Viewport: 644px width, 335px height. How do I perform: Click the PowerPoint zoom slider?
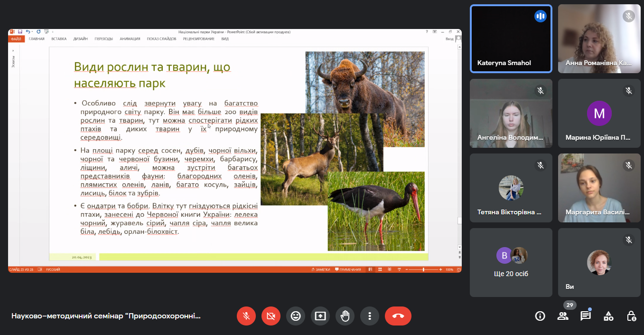pos(423,269)
